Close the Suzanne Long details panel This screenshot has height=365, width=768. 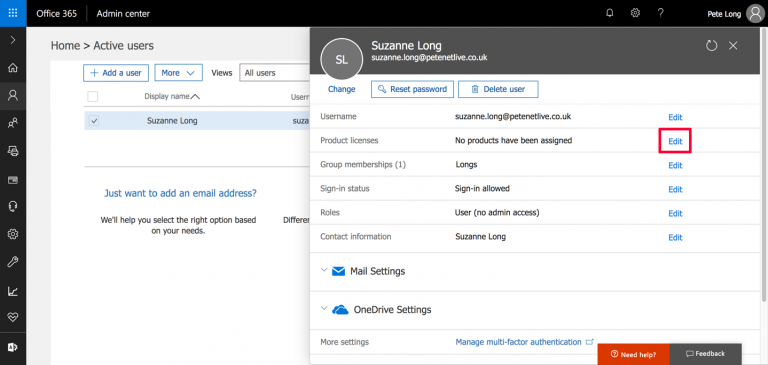[x=733, y=46]
